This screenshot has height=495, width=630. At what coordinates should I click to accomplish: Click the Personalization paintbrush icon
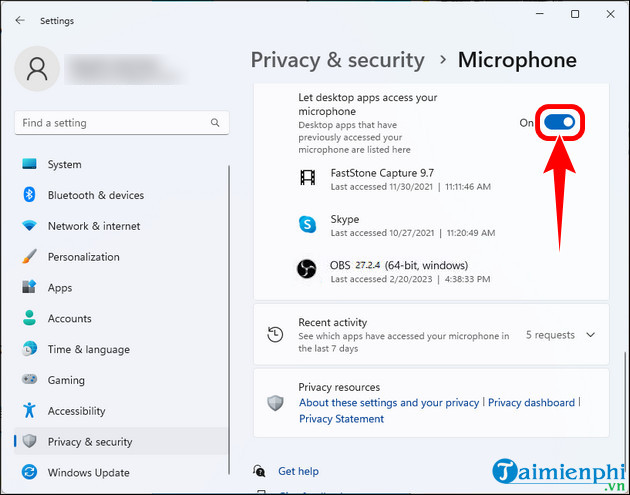[29, 257]
